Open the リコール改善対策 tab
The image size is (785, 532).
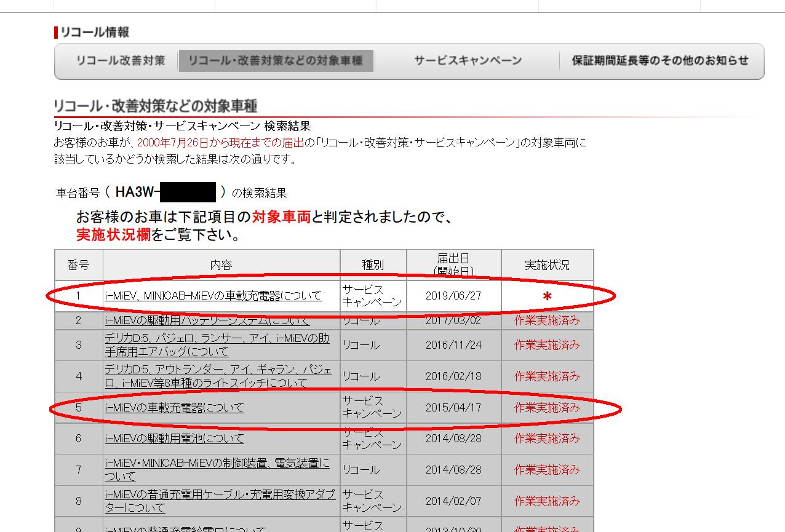pyautogui.click(x=121, y=61)
